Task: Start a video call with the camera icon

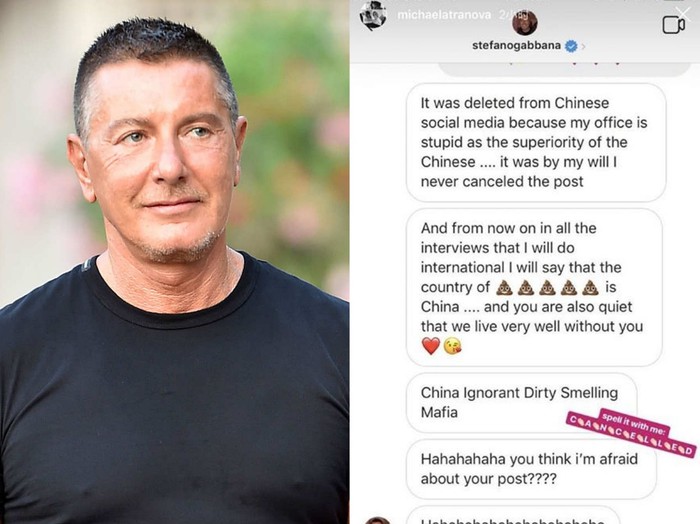Action: (673, 25)
